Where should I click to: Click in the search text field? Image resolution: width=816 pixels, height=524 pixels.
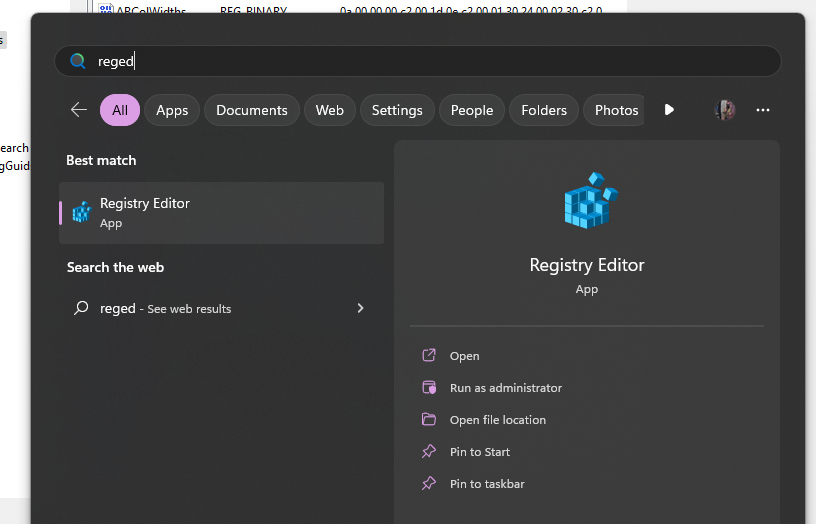point(430,61)
